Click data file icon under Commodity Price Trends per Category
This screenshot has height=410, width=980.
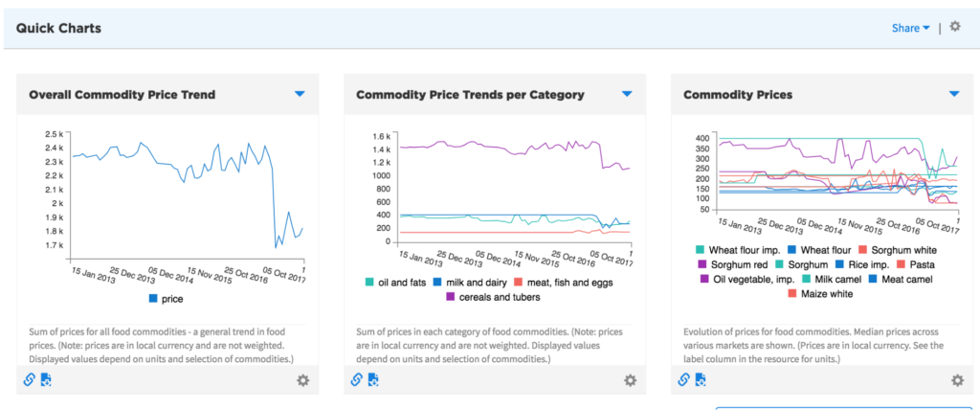pos(372,379)
